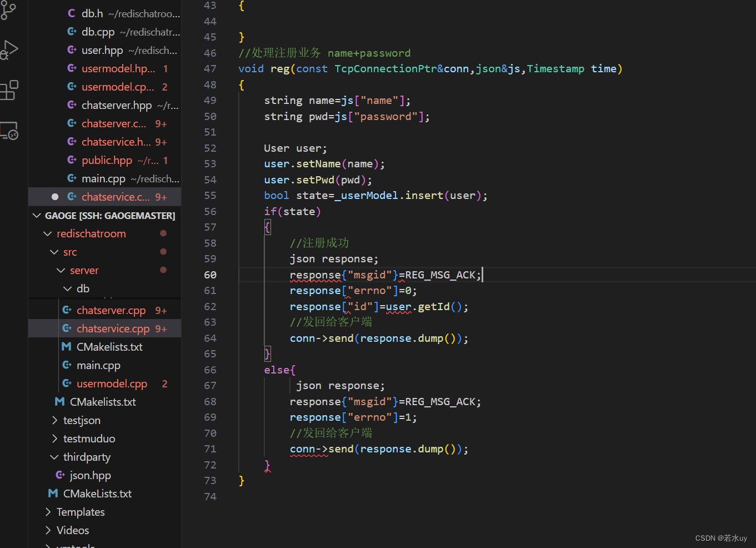Screen dimensions: 756x548
Task: Click the json.hpp file icon
Action: pyautogui.click(x=60, y=475)
